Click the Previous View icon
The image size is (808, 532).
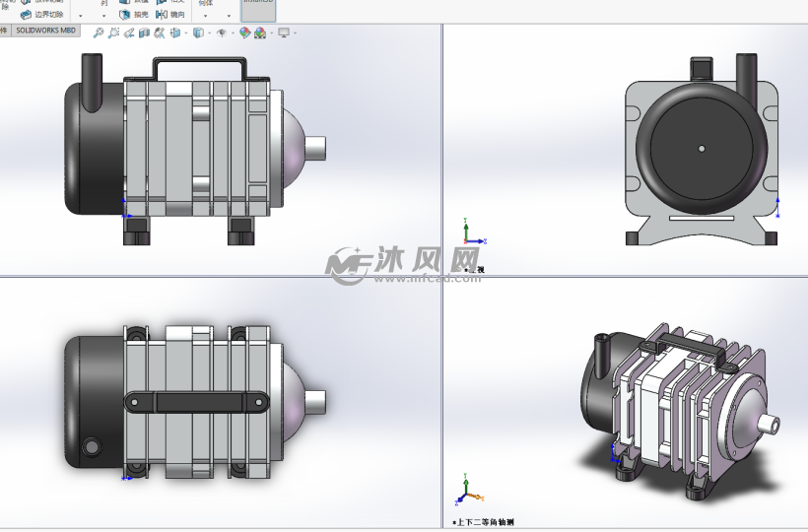129,33
